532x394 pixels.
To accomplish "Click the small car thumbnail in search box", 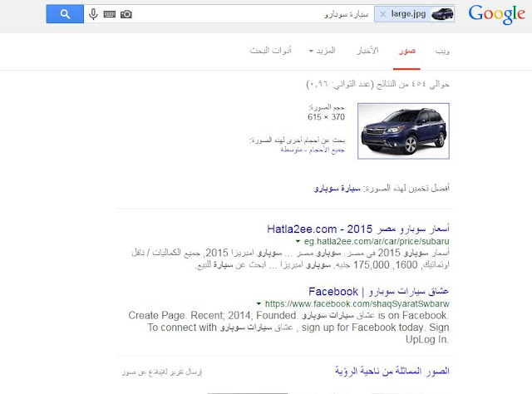I will 442,14.
